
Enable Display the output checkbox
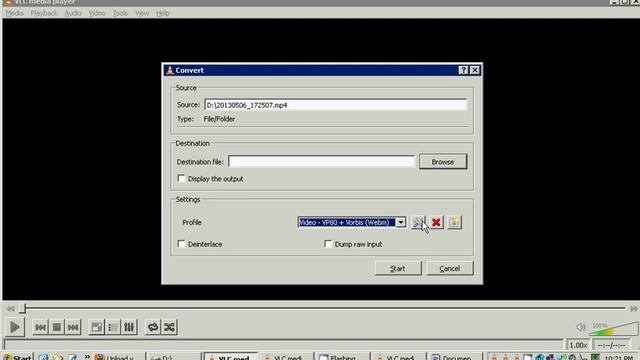tap(181, 179)
